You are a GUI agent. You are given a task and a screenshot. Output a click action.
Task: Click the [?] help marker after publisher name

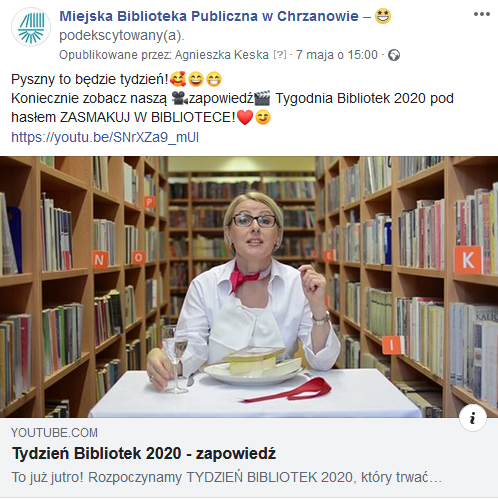coord(280,54)
